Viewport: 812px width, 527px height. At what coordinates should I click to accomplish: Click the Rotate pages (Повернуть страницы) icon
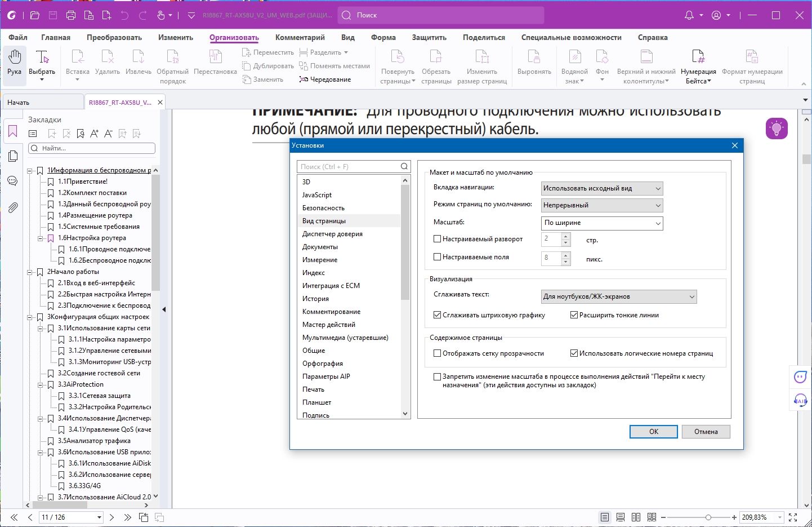coord(398,57)
